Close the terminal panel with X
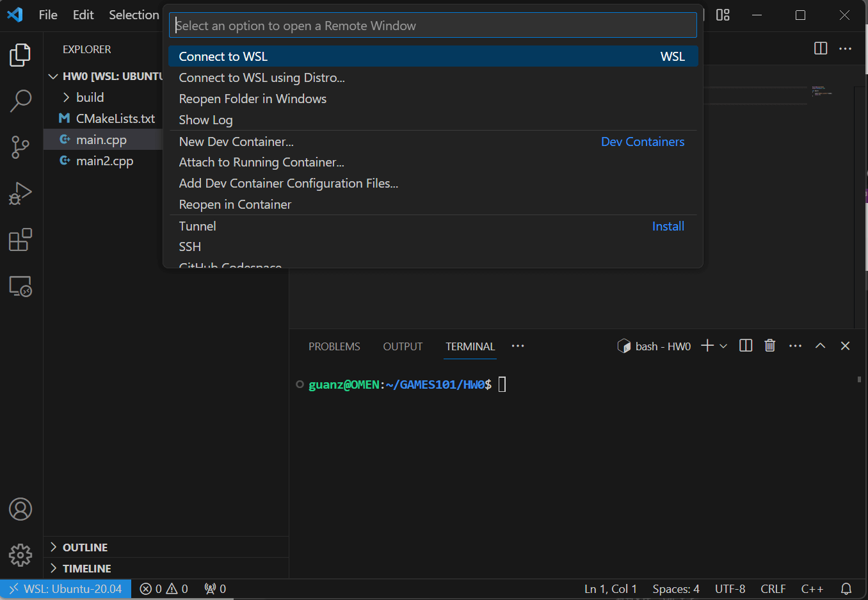The image size is (868, 600). pos(845,346)
